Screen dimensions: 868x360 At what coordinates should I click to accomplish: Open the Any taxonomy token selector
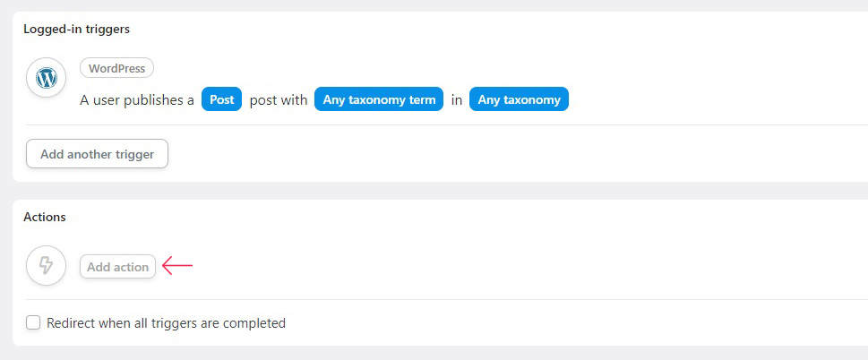(519, 99)
